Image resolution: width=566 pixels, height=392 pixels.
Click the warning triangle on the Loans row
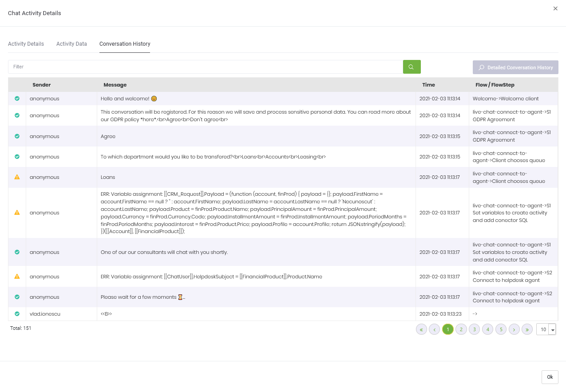[x=17, y=177]
